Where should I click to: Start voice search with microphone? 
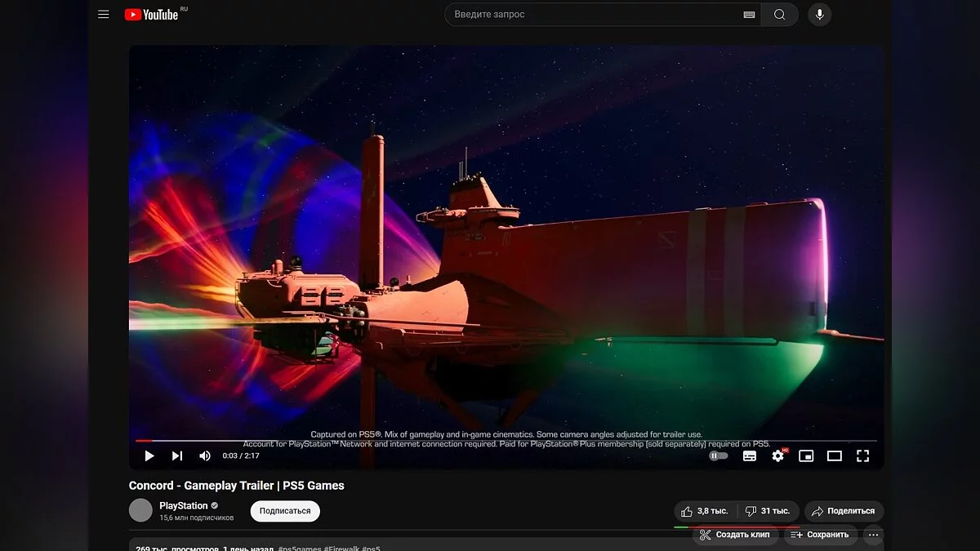point(819,15)
